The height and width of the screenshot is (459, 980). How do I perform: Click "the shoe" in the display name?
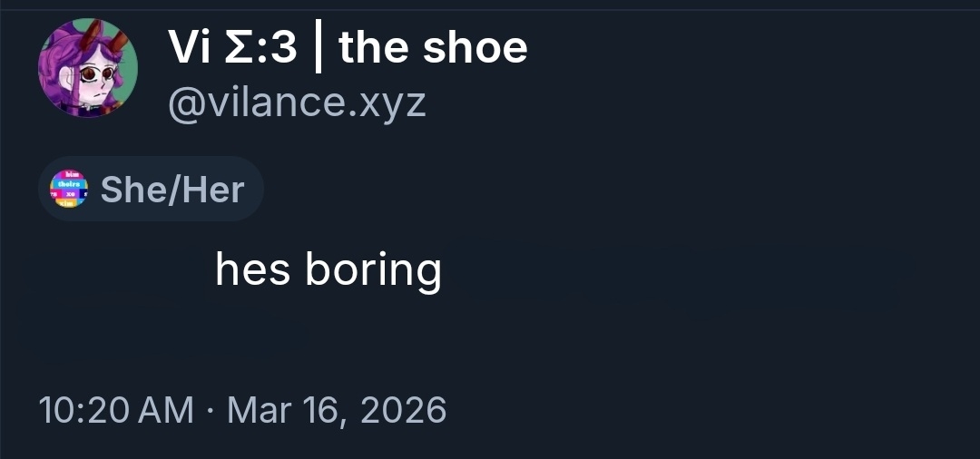click(x=433, y=47)
